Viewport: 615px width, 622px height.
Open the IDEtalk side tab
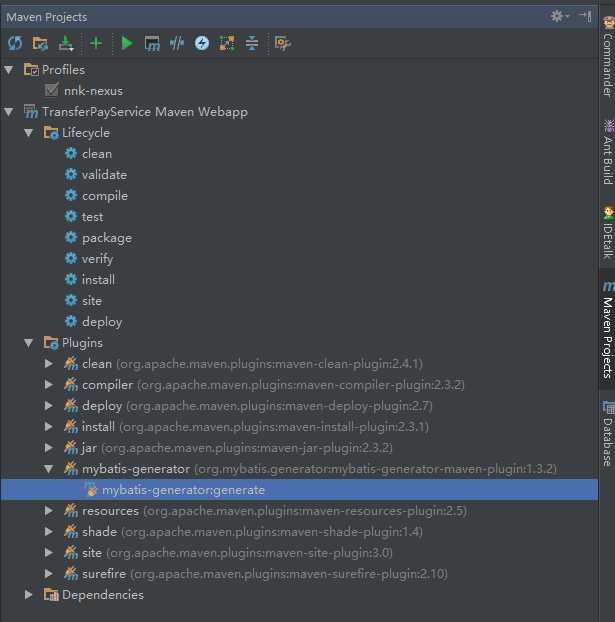coord(608,233)
